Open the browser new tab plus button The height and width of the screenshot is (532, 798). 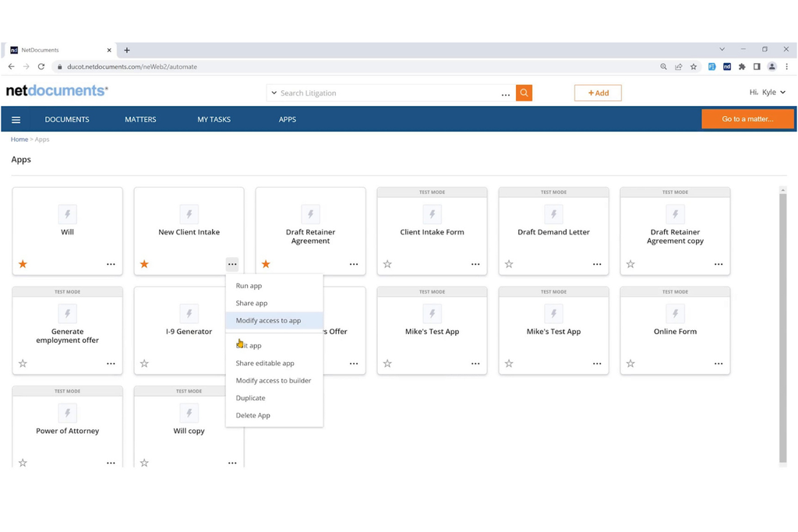[127, 50]
